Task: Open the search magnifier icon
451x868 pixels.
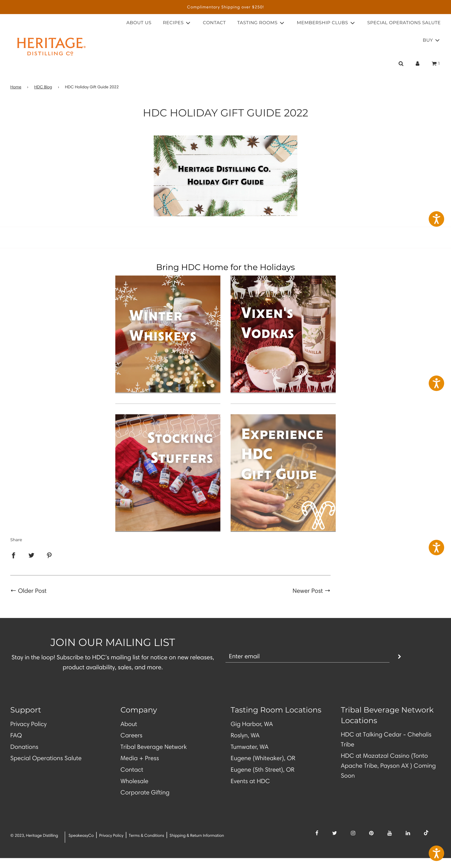Action: [x=401, y=64]
